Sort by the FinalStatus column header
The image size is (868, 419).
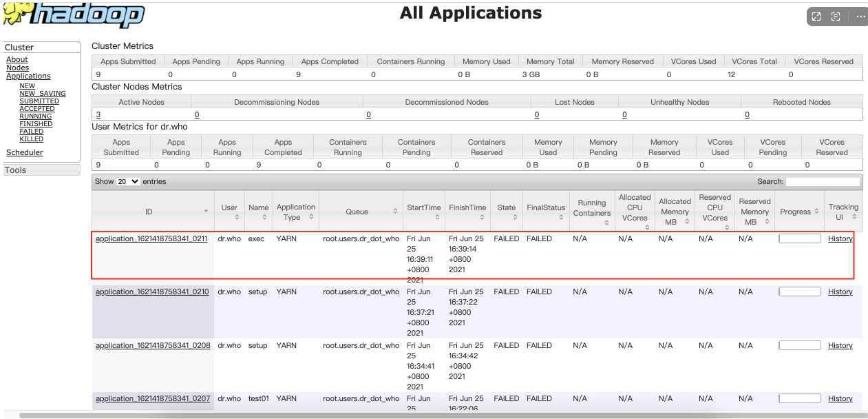pos(545,208)
